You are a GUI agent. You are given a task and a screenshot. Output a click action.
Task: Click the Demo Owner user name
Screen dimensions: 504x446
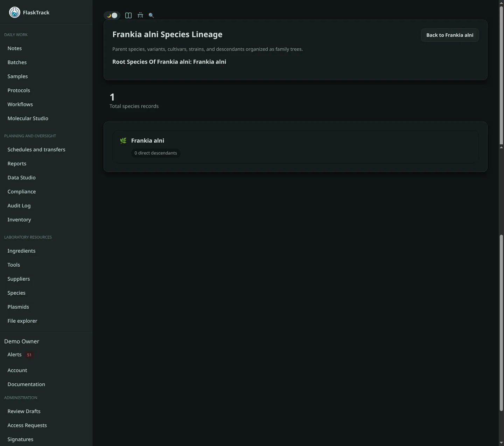pyautogui.click(x=22, y=342)
